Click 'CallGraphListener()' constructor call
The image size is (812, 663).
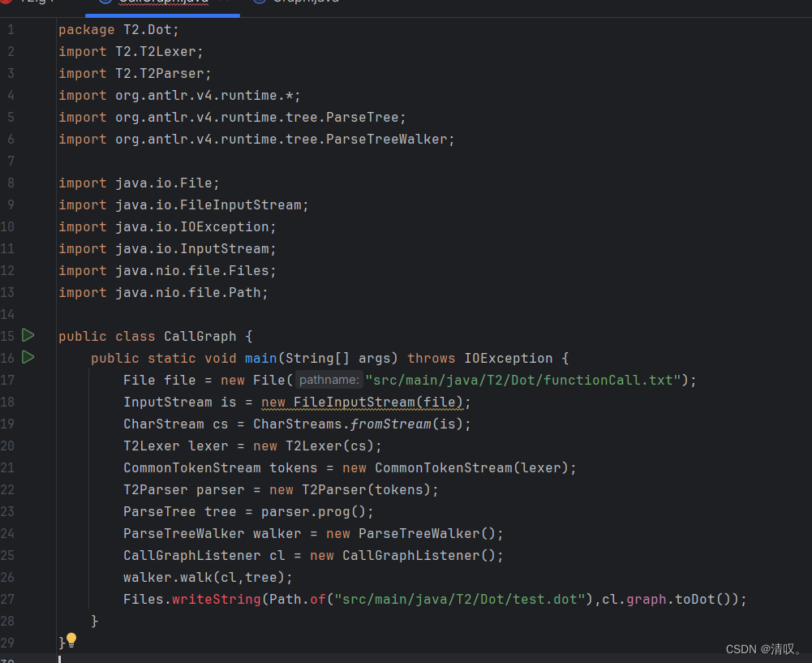click(x=419, y=556)
